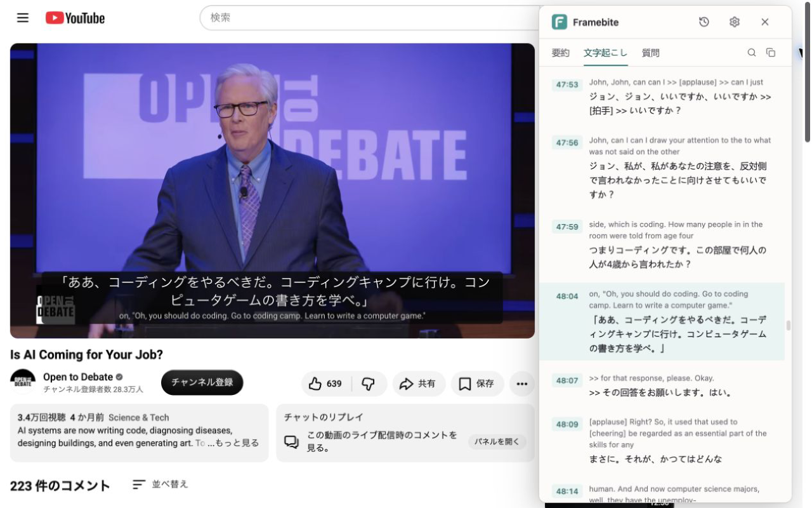
Task: Seek to timestamp 47:59 in transcript
Action: click(567, 227)
